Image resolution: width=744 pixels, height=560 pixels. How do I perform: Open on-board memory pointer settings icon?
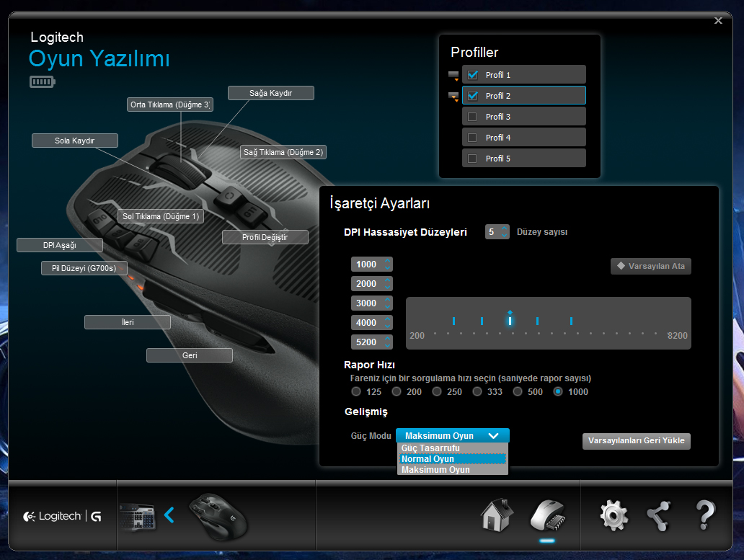coord(547,515)
